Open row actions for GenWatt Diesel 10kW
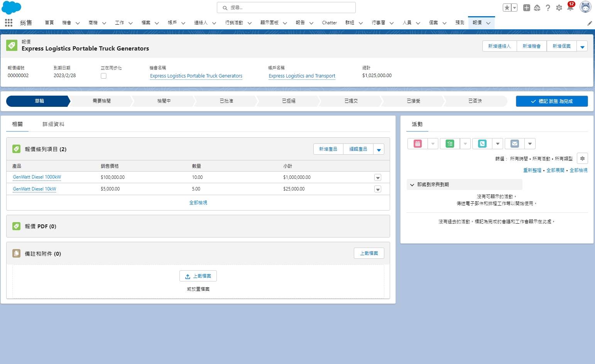Viewport: 595px width, 364px height. coord(378,189)
